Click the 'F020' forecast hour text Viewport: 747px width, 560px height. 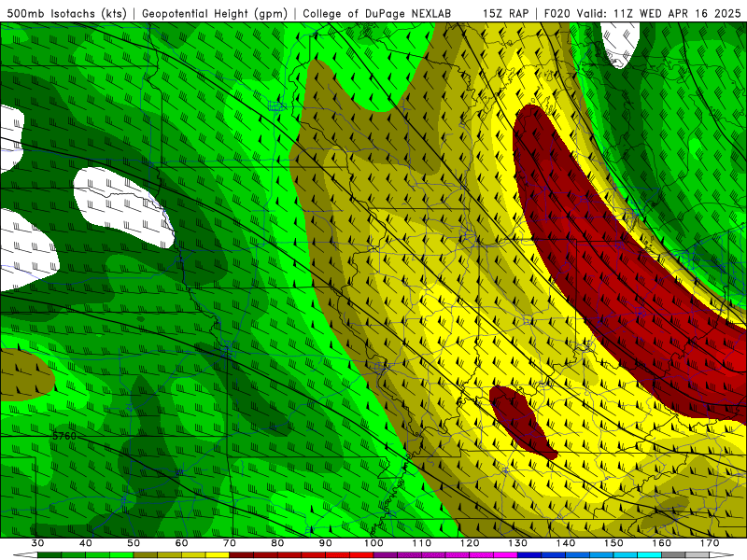point(557,14)
